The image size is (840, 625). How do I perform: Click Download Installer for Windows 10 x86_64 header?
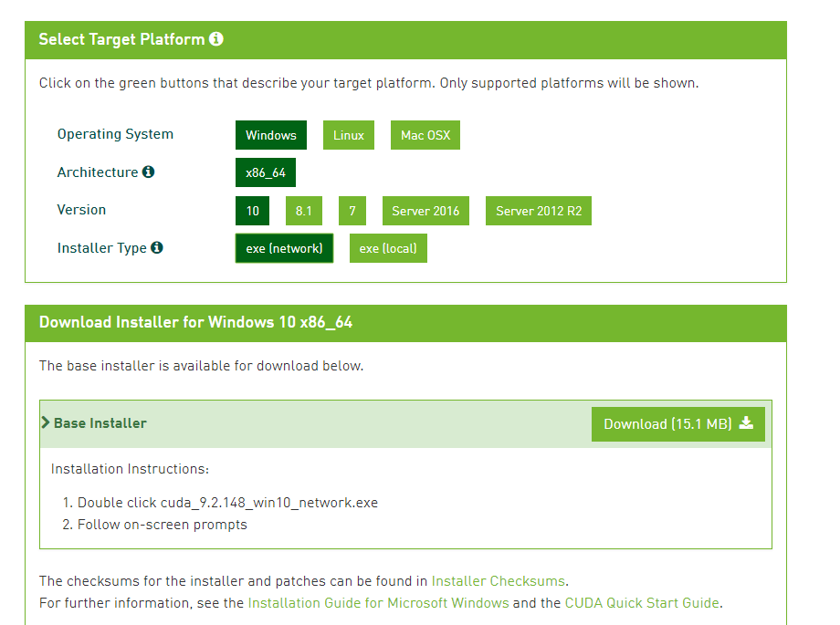click(x=195, y=322)
